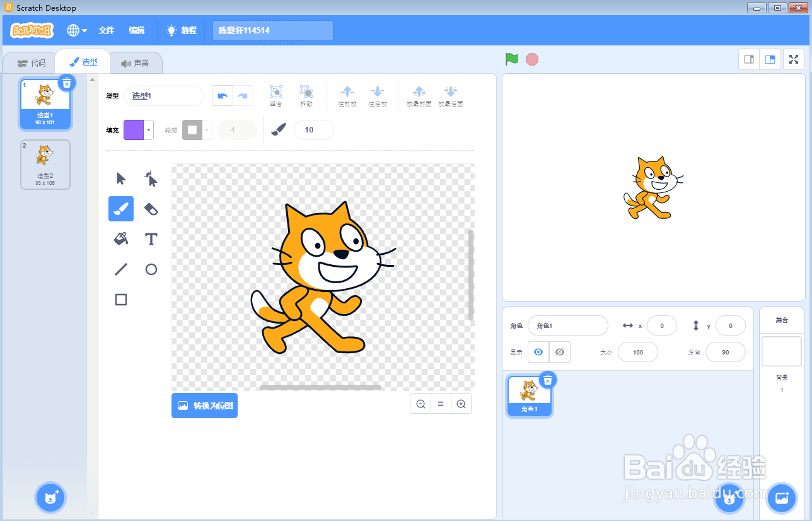812x521 pixels.
Task: Click the y position field
Action: 731,325
